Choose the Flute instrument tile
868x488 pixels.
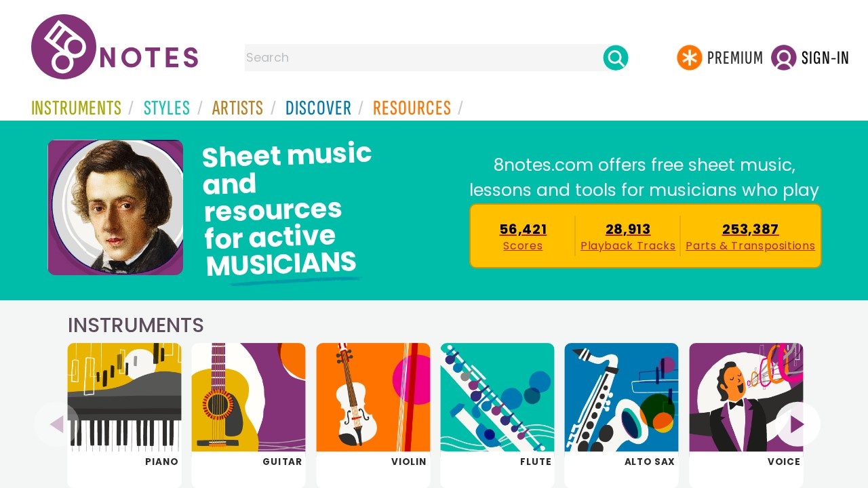coord(497,407)
